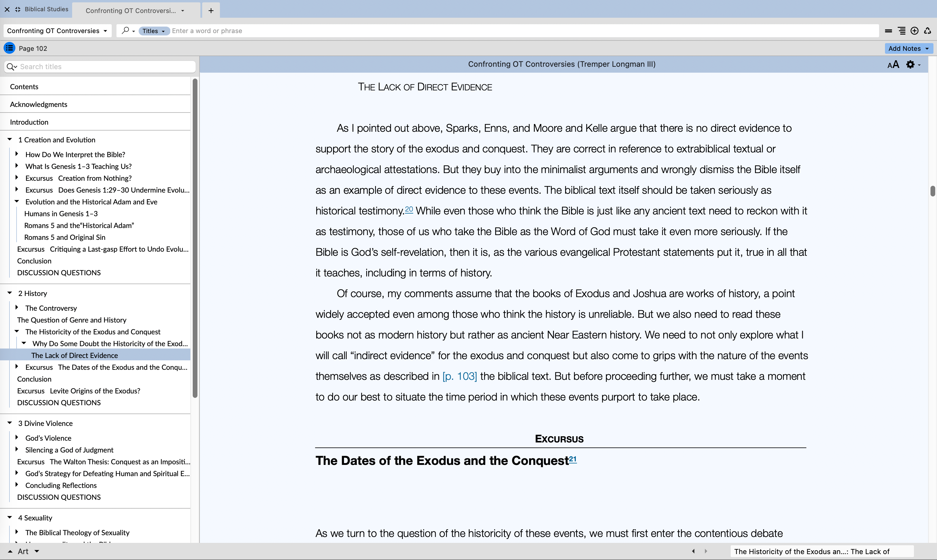Select 'Excursus Levite Origins of the Exodus?'

coord(79,391)
